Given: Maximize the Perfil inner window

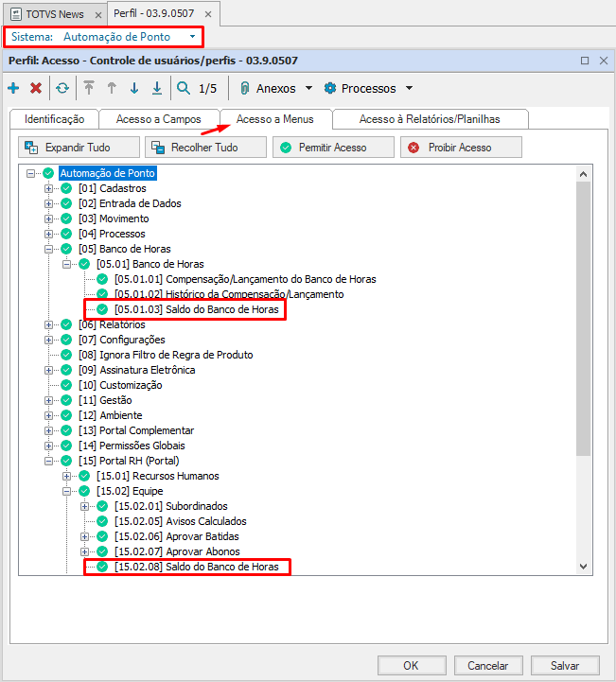Looking at the screenshot, I should coord(585,61).
